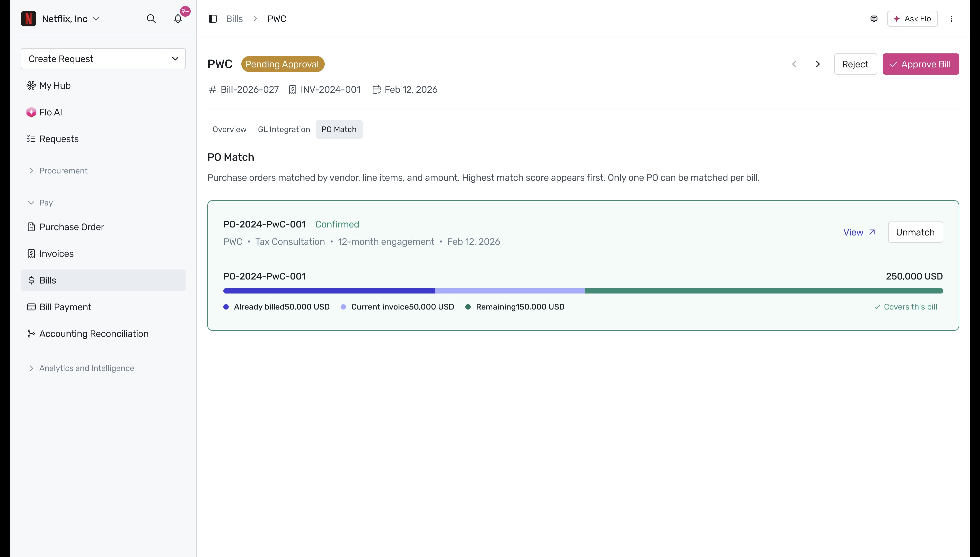Click the Approve Bill button
The image size is (980, 557).
click(920, 64)
